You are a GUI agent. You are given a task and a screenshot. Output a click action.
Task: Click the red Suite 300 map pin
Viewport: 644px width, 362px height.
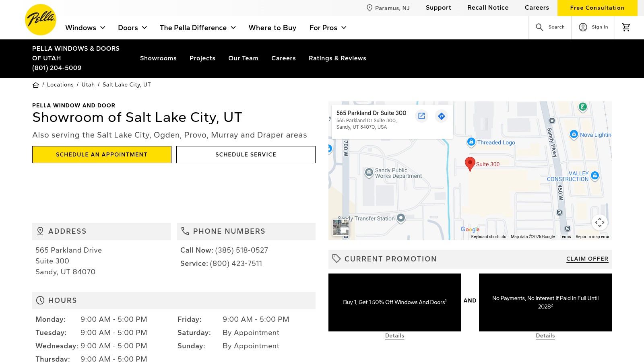click(470, 164)
